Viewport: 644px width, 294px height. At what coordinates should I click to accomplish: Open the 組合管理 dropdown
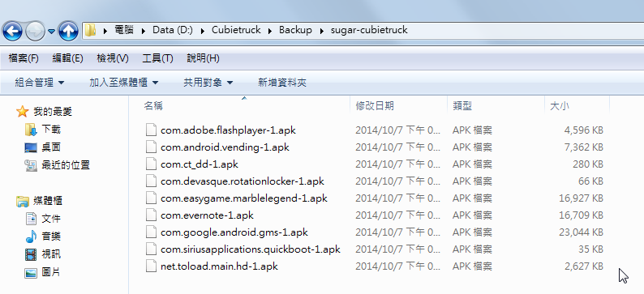tap(40, 83)
